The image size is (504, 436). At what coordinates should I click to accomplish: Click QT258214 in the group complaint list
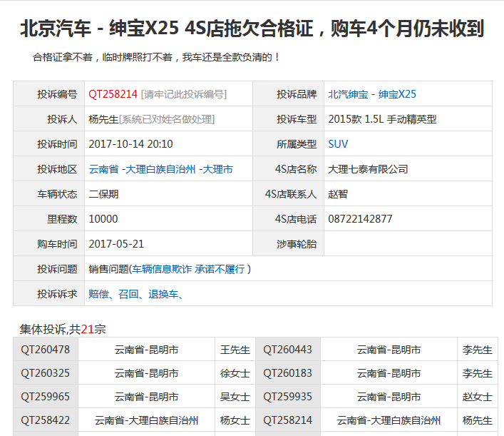point(288,420)
